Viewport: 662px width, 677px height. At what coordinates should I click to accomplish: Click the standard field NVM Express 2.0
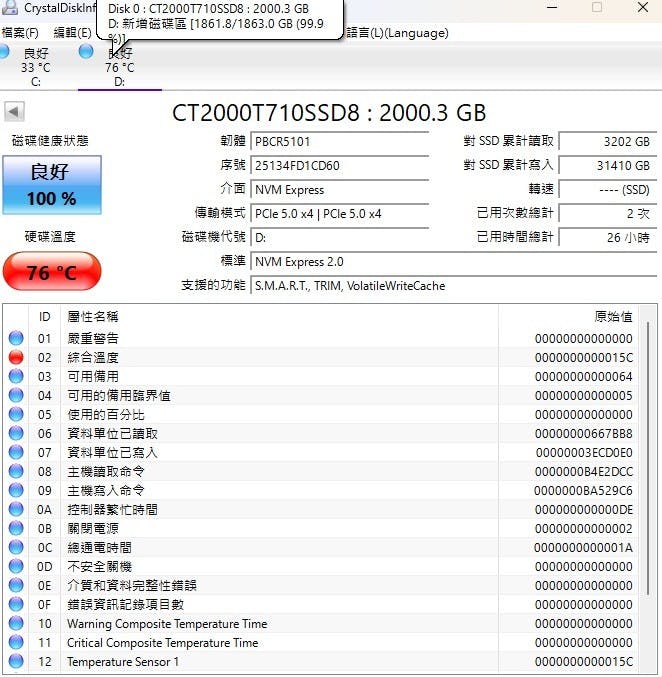point(453,262)
